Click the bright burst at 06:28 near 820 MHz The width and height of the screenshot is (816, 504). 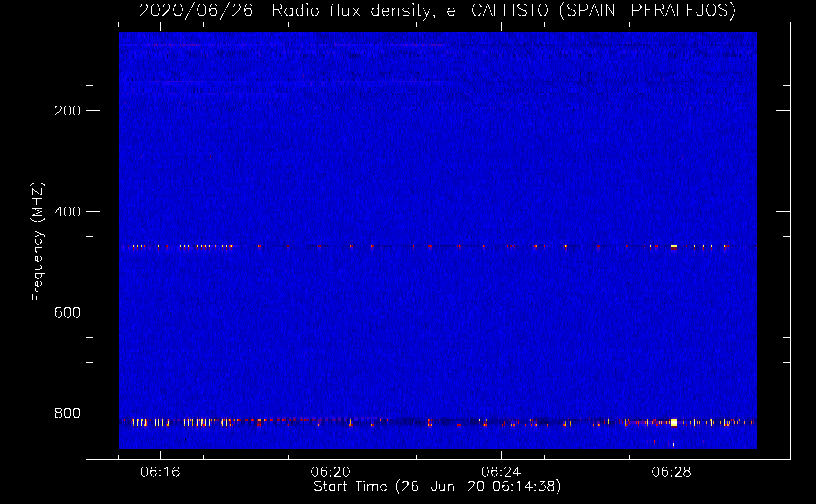674,422
